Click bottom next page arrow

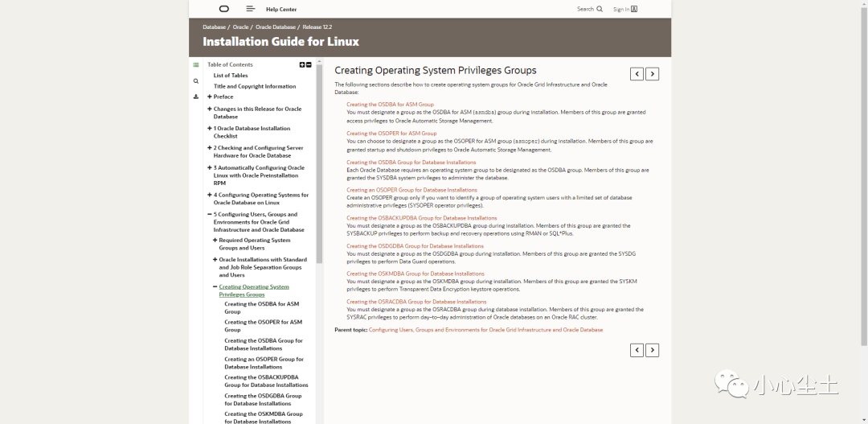(652, 350)
